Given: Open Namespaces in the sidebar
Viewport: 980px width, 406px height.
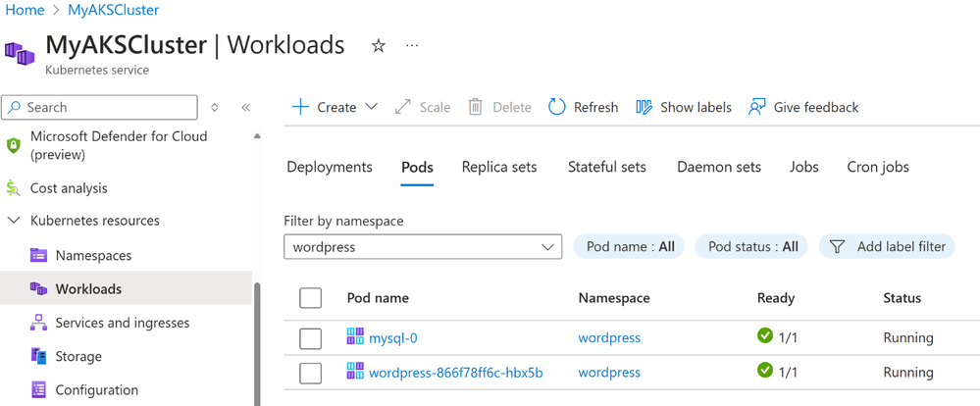Looking at the screenshot, I should coord(94,256).
